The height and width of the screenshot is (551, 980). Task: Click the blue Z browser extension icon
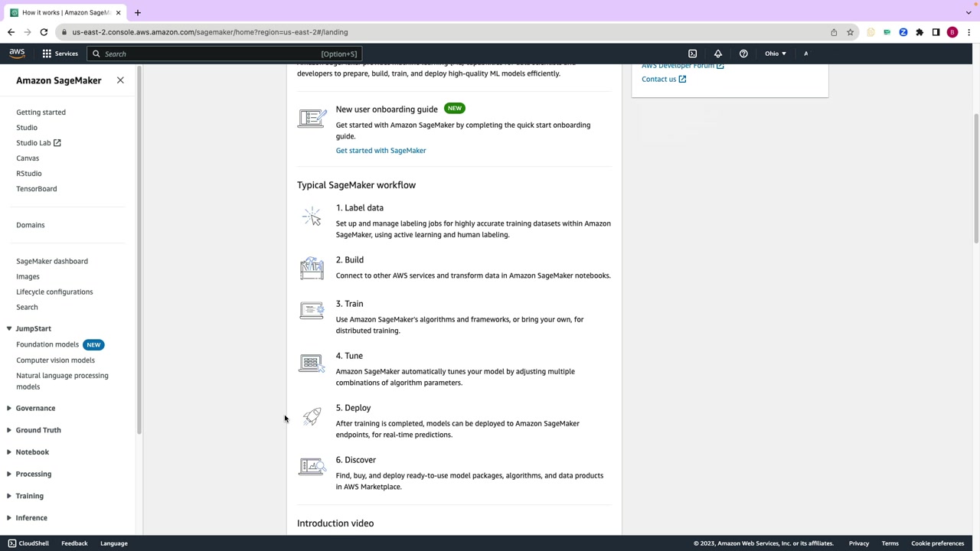point(903,32)
